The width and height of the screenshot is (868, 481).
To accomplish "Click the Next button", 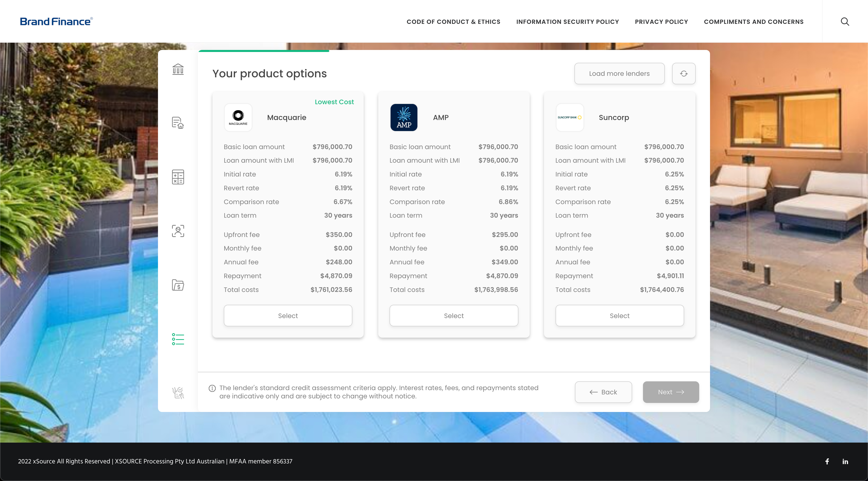I will click(671, 392).
